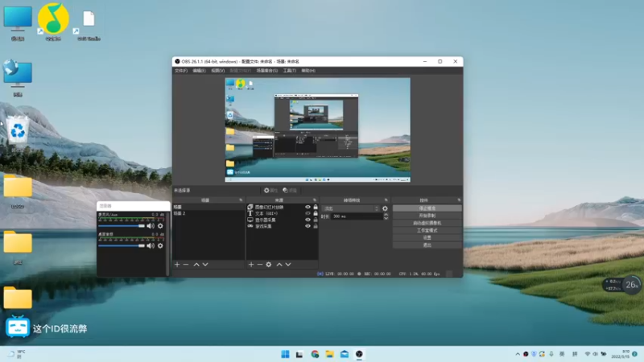Add a new scene with the plus icon
The image size is (644, 362).
click(x=177, y=265)
